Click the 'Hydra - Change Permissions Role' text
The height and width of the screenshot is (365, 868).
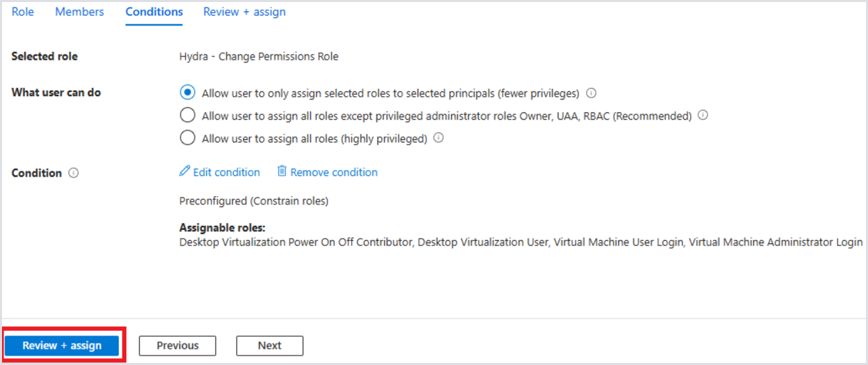258,56
